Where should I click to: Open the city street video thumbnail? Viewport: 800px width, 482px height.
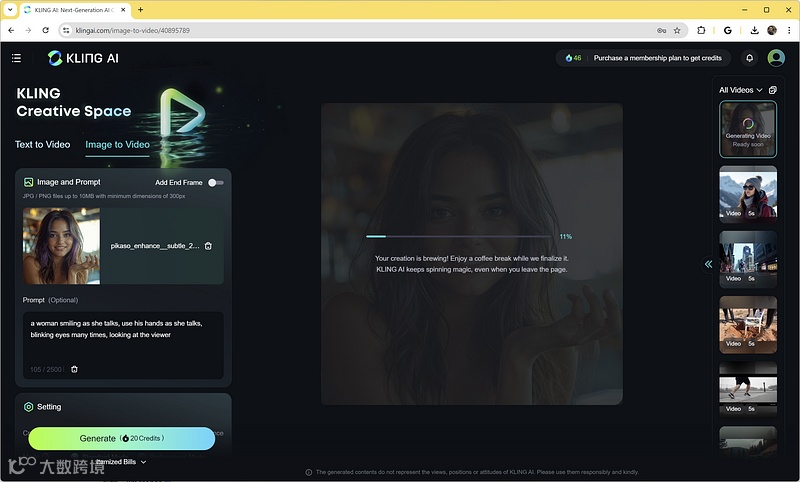coord(748,260)
